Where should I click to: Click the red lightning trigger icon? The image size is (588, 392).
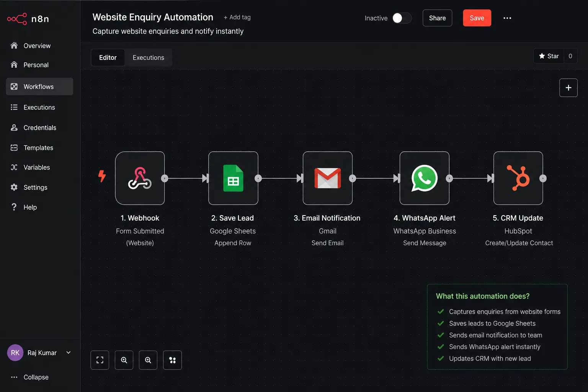point(102,176)
